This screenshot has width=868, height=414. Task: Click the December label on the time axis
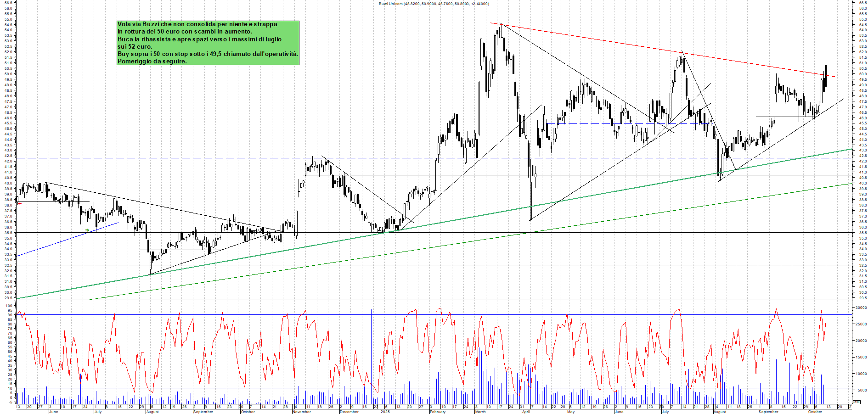pyautogui.click(x=349, y=412)
